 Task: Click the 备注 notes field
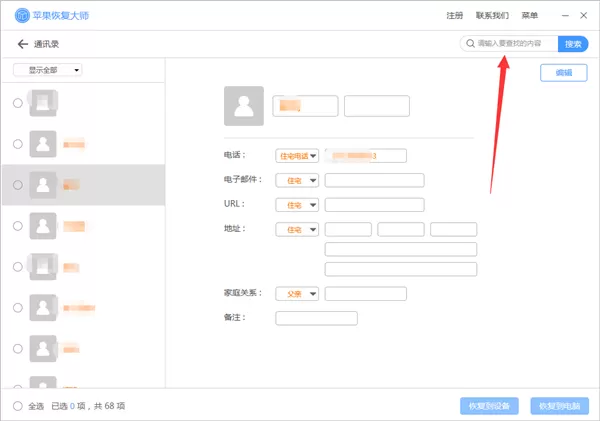[316, 318]
